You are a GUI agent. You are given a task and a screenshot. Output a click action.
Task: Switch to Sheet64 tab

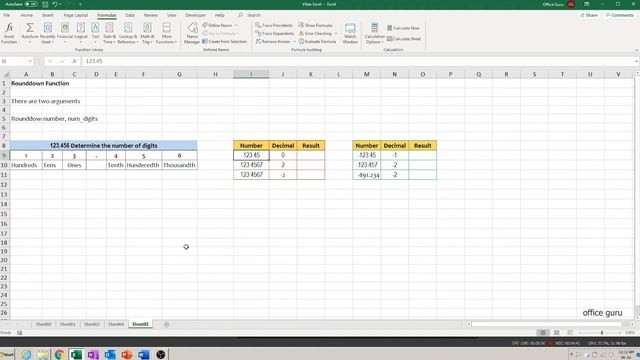coord(116,324)
